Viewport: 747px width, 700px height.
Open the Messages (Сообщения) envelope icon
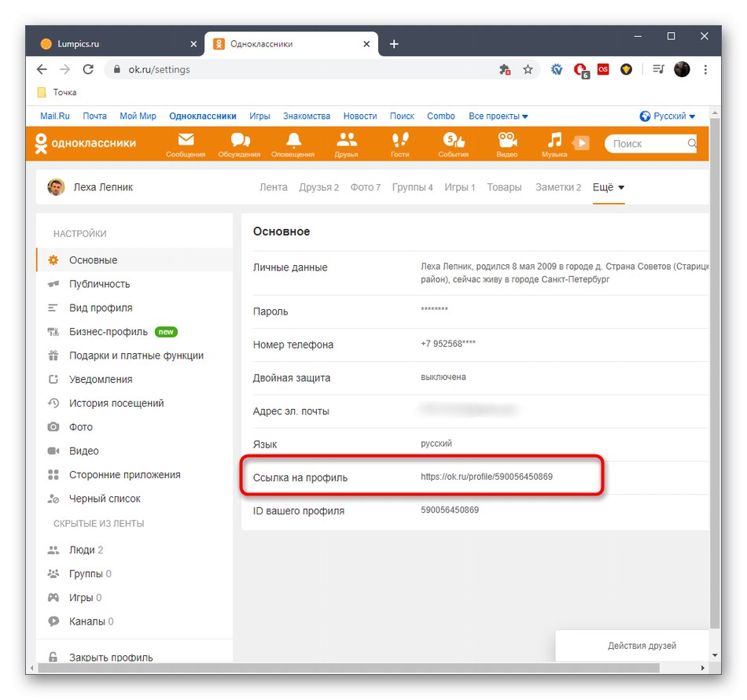[186, 140]
